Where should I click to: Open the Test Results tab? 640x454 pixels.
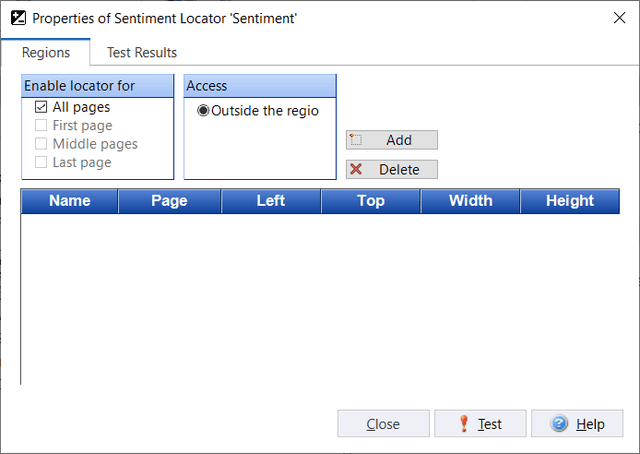(x=142, y=52)
